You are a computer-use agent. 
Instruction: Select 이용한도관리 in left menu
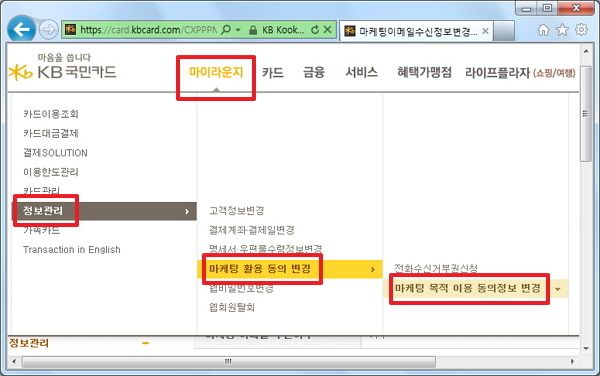[x=51, y=172]
